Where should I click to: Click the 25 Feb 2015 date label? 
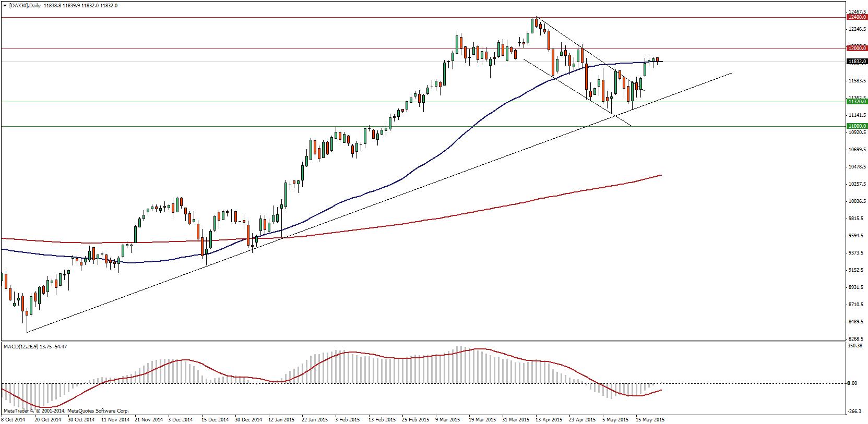pyautogui.click(x=415, y=419)
